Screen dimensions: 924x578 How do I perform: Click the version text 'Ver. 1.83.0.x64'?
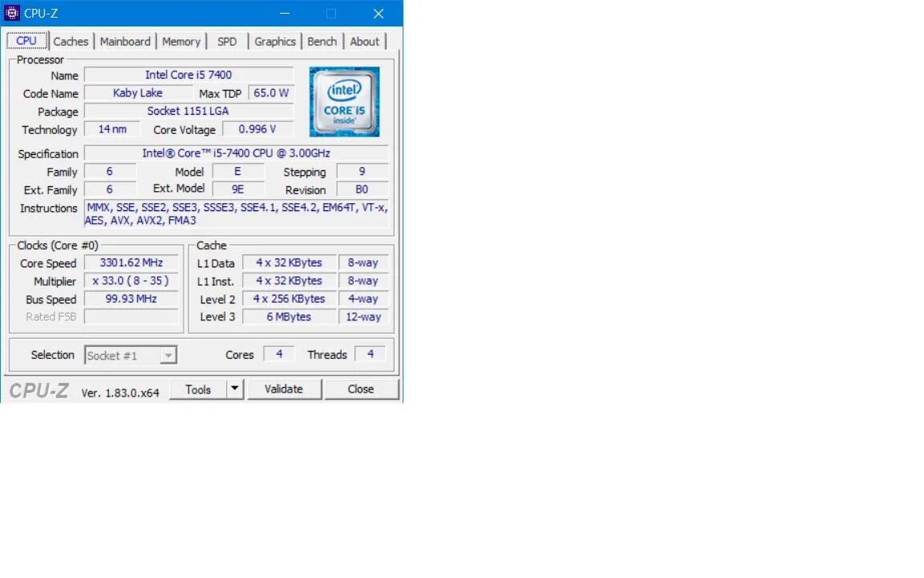pyautogui.click(x=120, y=393)
